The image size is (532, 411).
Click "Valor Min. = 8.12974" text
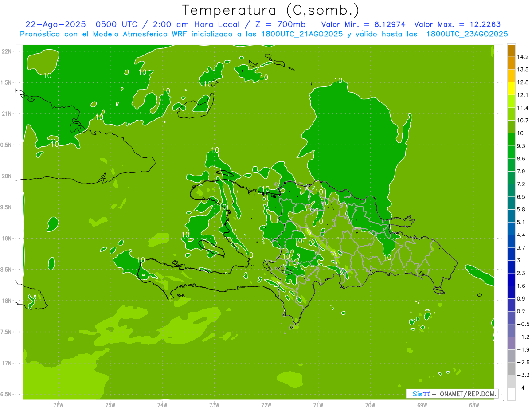pyautogui.click(x=364, y=24)
